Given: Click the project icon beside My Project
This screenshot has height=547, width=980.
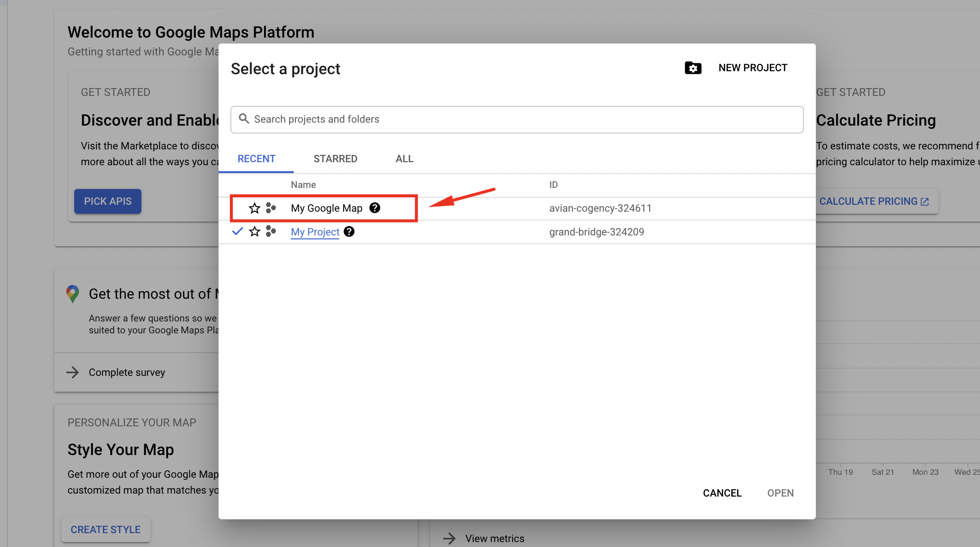Looking at the screenshot, I should pyautogui.click(x=270, y=231).
